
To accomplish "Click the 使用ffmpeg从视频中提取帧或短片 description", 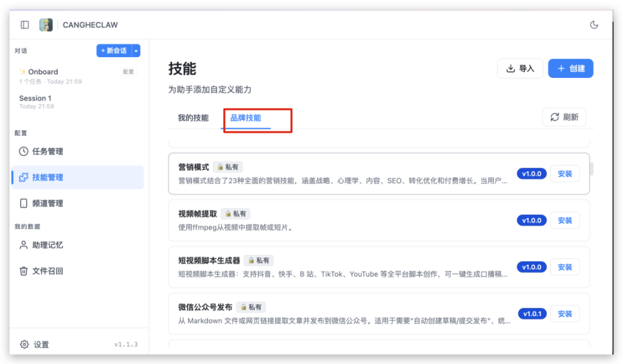I will (236, 228).
